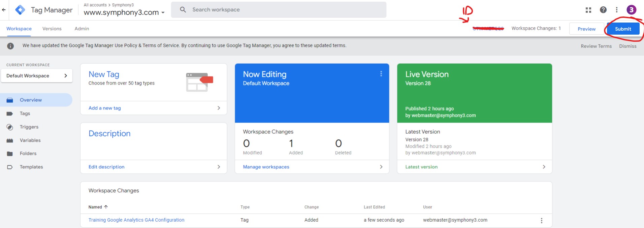Click the Add a new tag link

click(105, 108)
